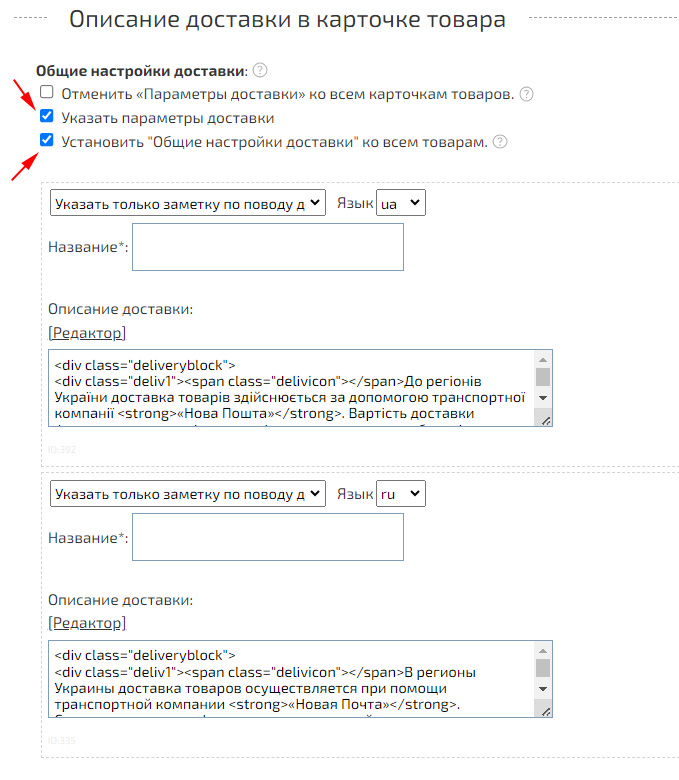Click help icon next to «Отменить Параметры доставки»
The width and height of the screenshot is (679, 780).
[x=526, y=94]
